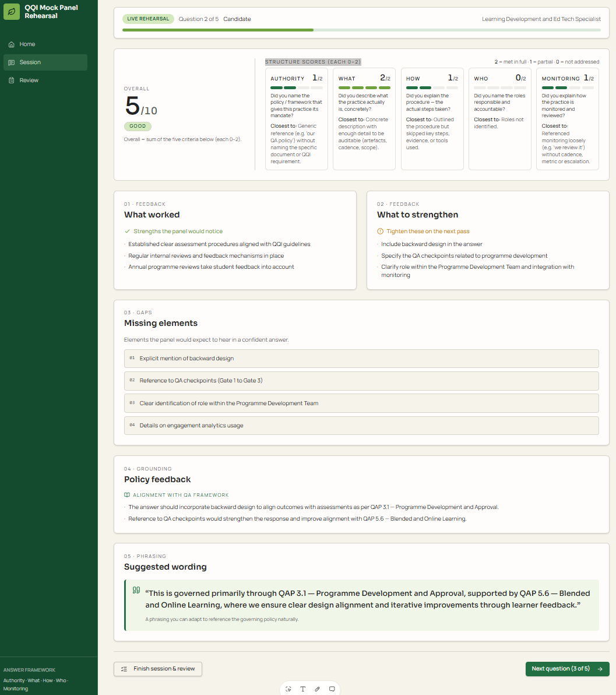Select the pen draw tool in the floating toolbar
The width and height of the screenshot is (616, 695).
coord(317,689)
